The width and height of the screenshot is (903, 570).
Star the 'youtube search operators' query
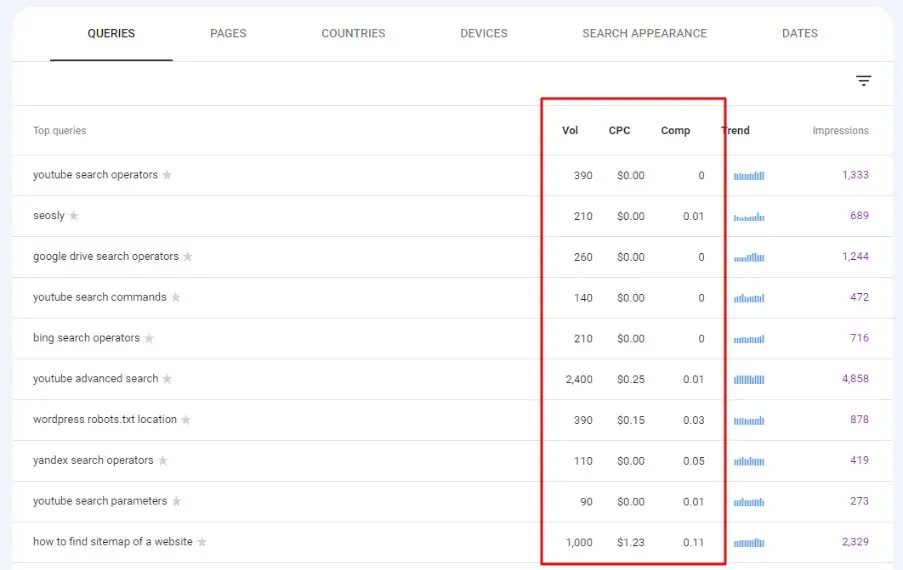167,175
